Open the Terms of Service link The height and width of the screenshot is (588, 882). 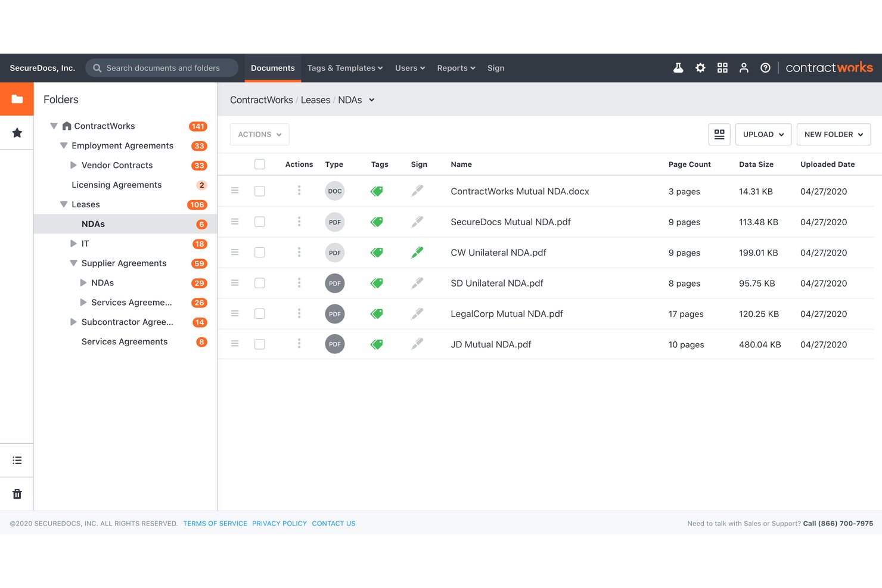pos(215,524)
